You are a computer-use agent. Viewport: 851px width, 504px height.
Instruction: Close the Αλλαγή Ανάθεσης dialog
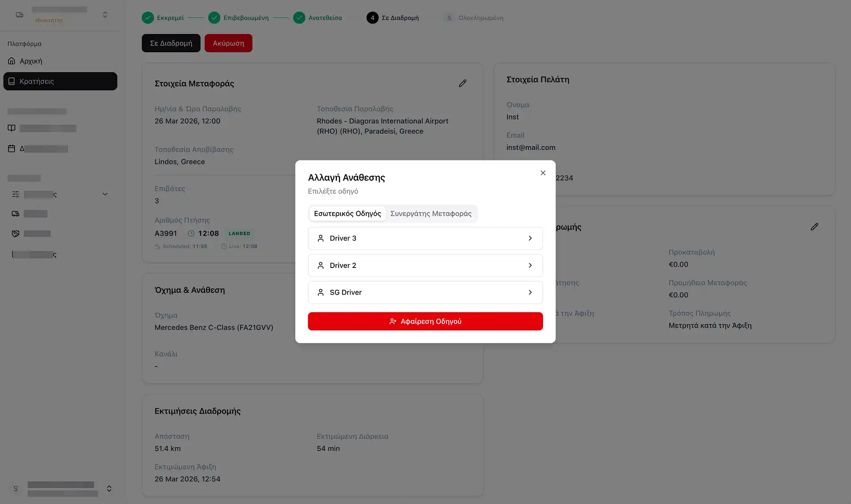pos(543,173)
